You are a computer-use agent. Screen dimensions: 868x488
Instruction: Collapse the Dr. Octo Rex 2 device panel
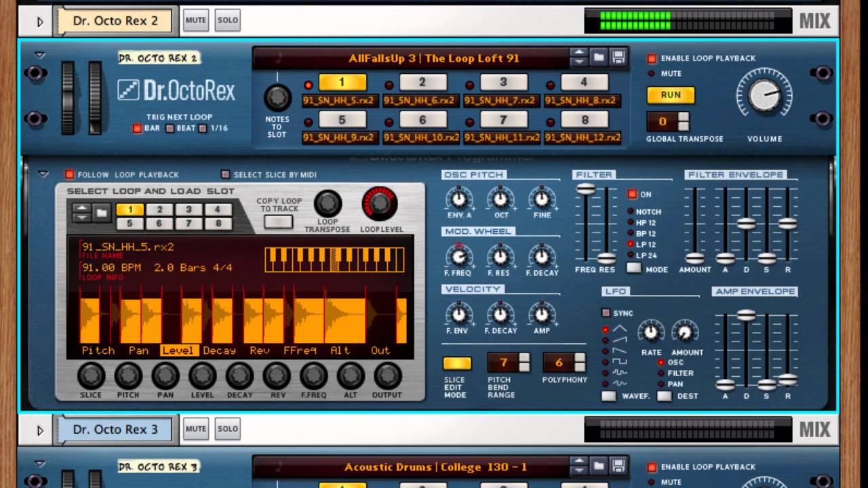(40, 55)
